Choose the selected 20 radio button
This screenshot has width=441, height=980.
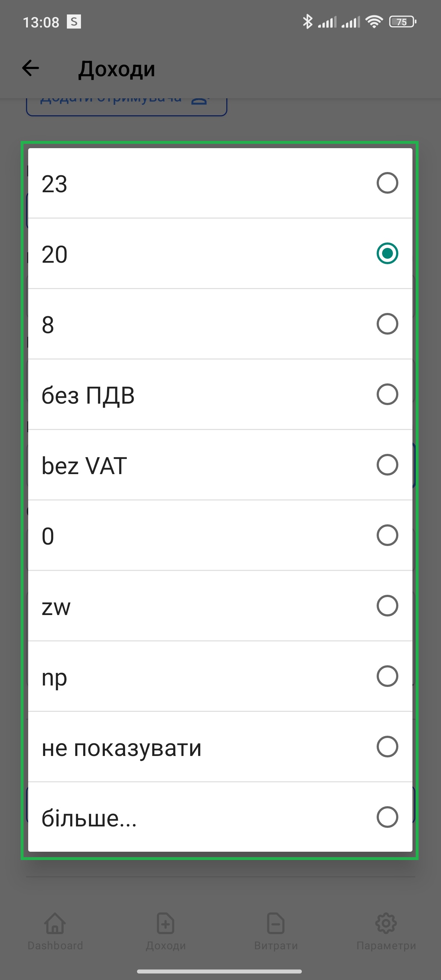(388, 253)
